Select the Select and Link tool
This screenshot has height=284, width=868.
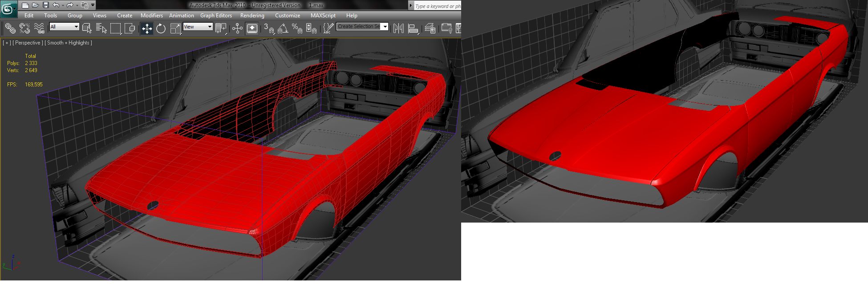[x=10, y=28]
